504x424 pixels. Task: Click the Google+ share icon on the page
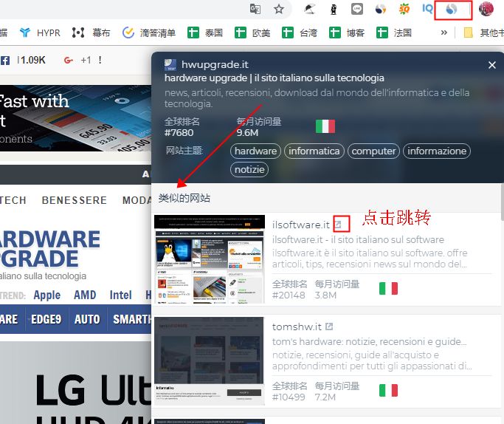tap(69, 60)
